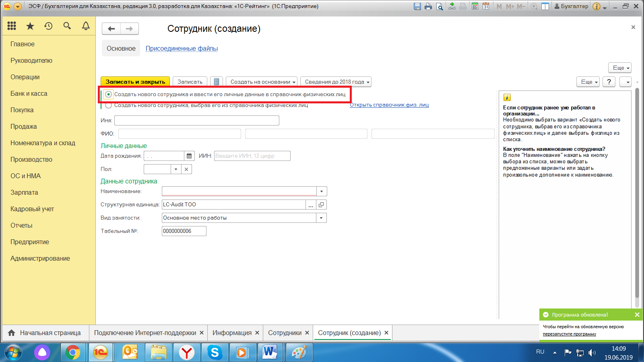The image size is (644, 362).
Task: Open the Наименование dropdown arrow
Action: [322, 191]
